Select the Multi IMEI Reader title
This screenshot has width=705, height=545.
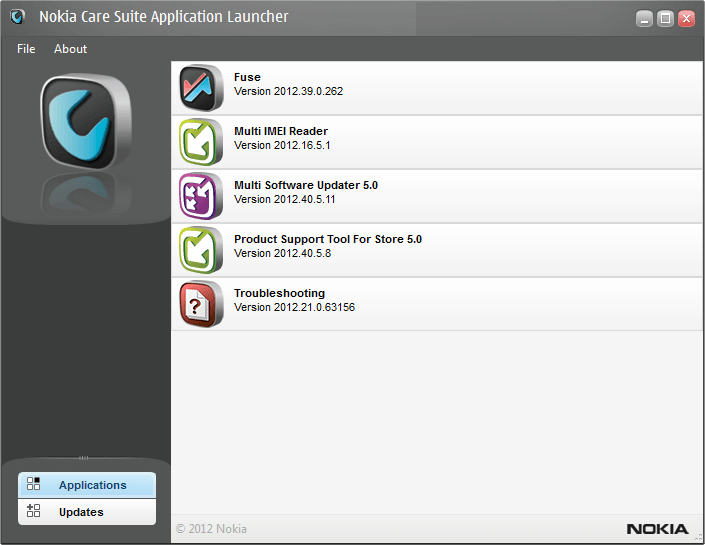point(281,131)
